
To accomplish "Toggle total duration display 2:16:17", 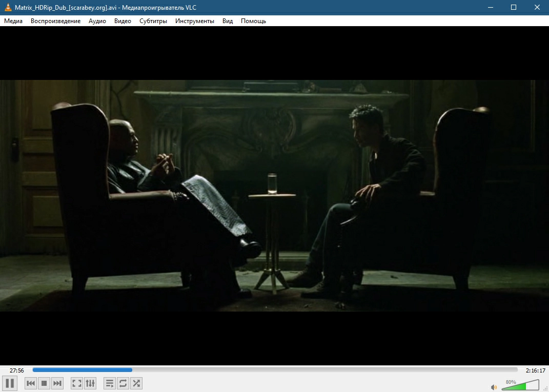I will pos(536,370).
